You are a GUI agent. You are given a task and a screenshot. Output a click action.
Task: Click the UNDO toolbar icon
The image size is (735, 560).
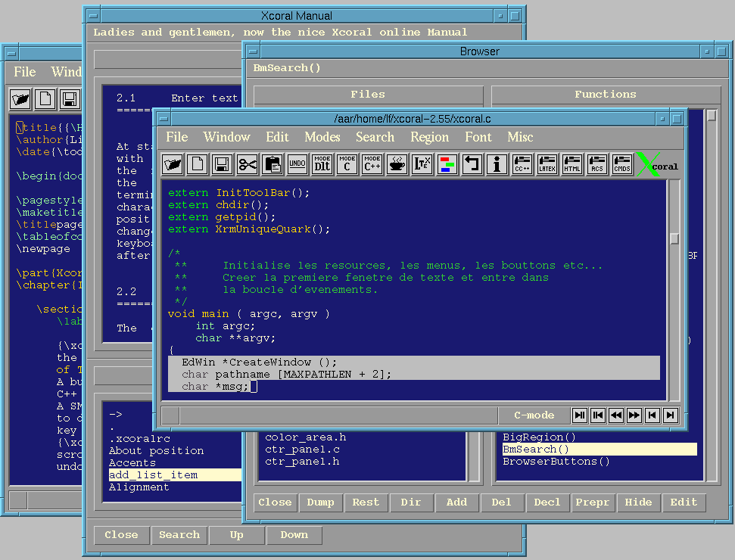point(297,164)
